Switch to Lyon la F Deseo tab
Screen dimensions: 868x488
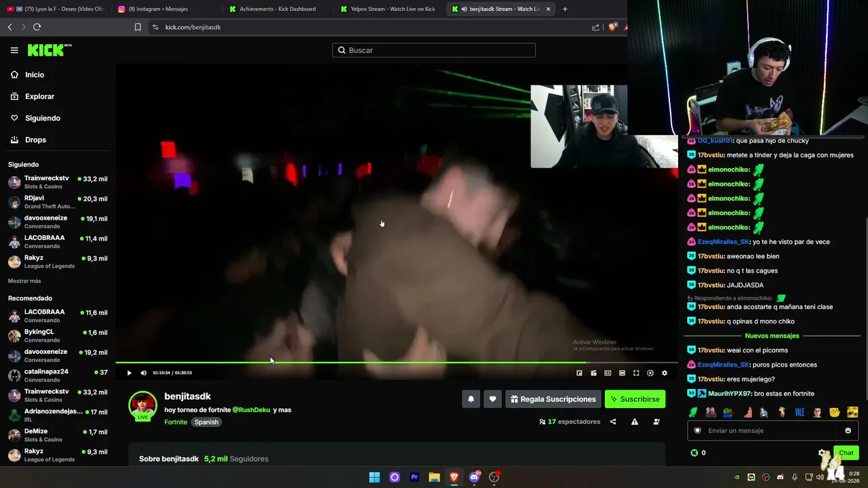click(x=56, y=9)
